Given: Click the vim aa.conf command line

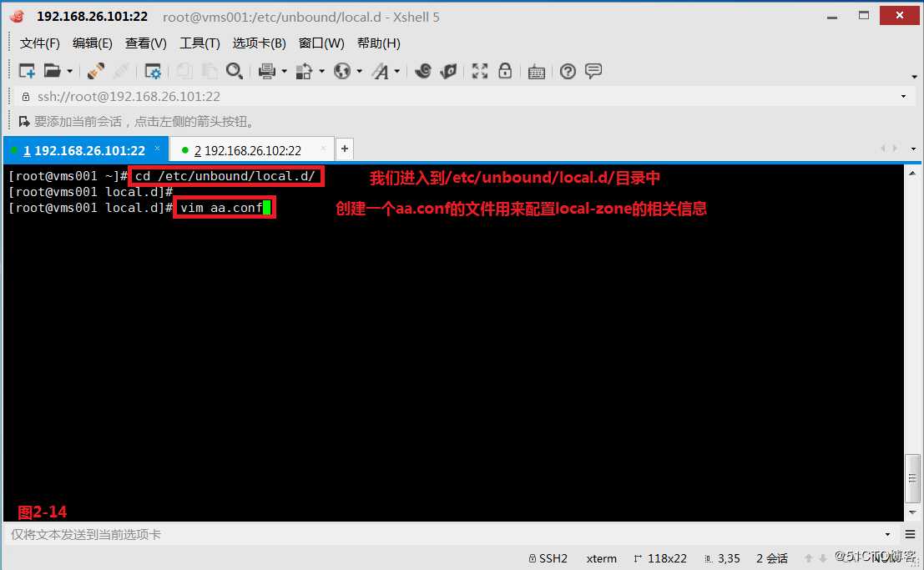Looking at the screenshot, I should point(221,208).
